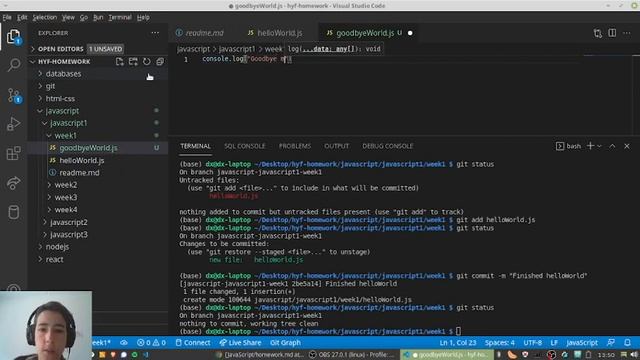The height and width of the screenshot is (360, 640).
Task: Change indentation via Spaces: 4
Action: click(x=500, y=343)
